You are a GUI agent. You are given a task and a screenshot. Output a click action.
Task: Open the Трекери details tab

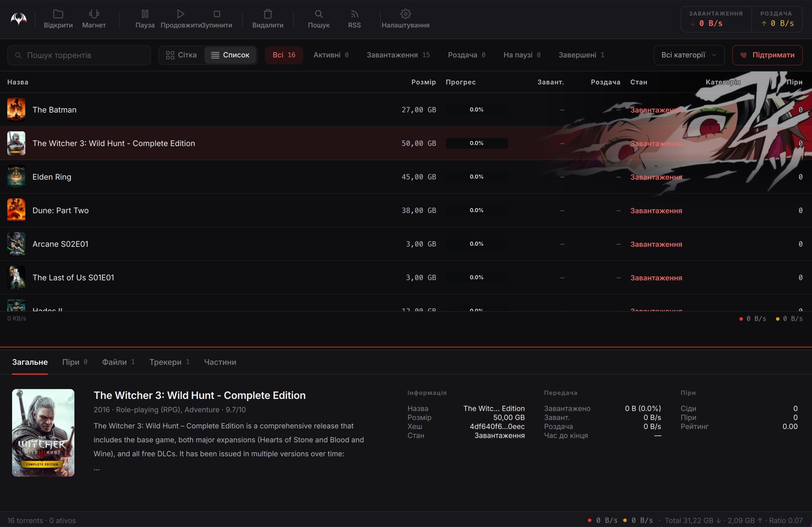pos(169,362)
